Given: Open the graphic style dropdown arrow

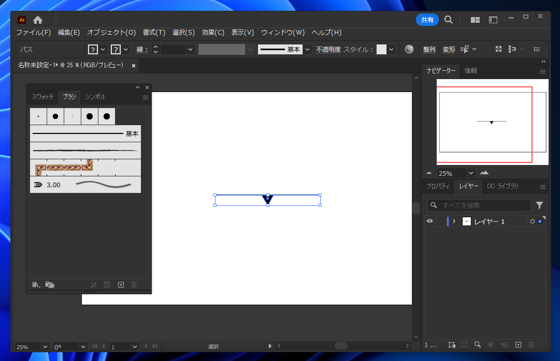Looking at the screenshot, I should tap(392, 49).
